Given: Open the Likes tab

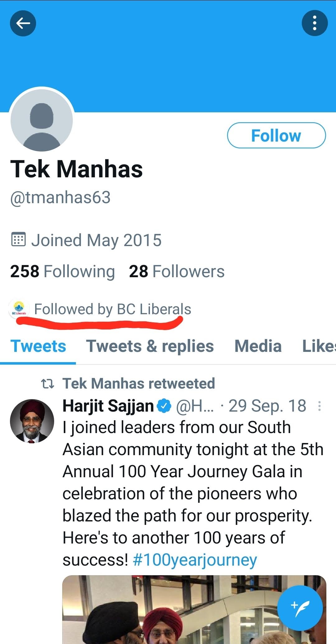Looking at the screenshot, I should 319,347.
